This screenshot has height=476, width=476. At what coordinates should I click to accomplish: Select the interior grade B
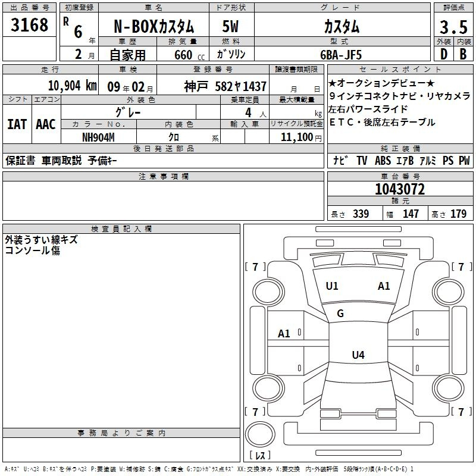coord(464,54)
